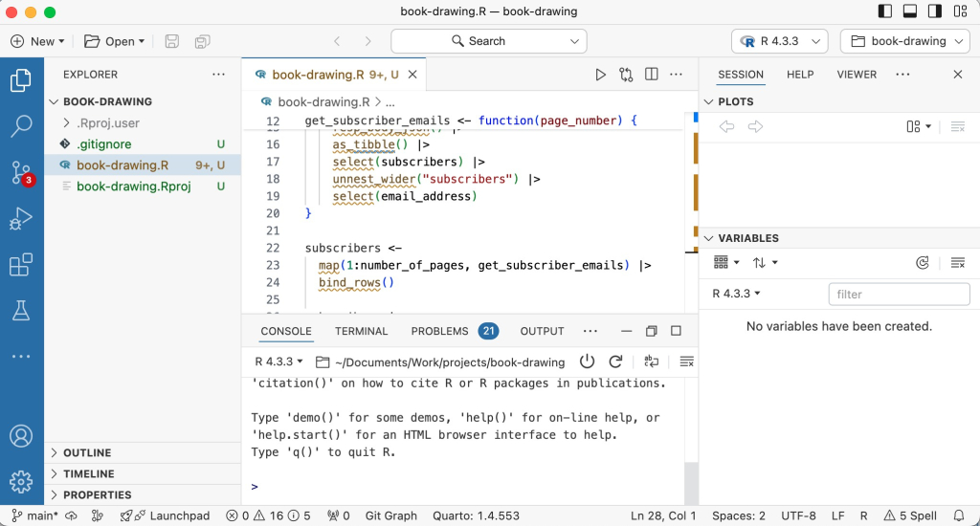Navigate forward in editor history
The height and width of the screenshot is (526, 980).
[367, 41]
